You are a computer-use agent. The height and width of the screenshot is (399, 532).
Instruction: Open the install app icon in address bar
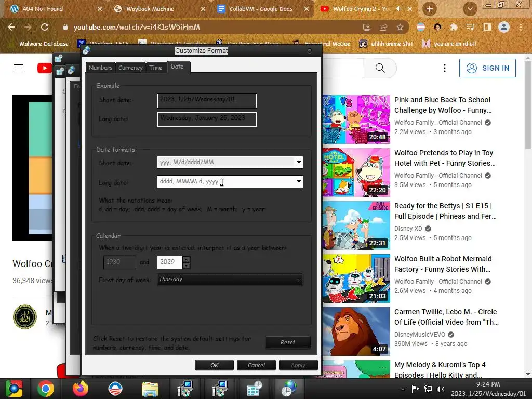click(x=366, y=27)
